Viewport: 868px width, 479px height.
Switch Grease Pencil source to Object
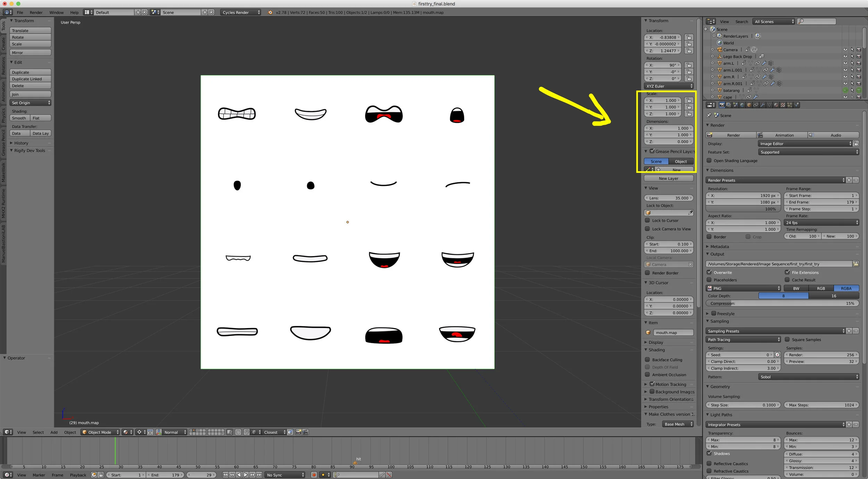681,161
